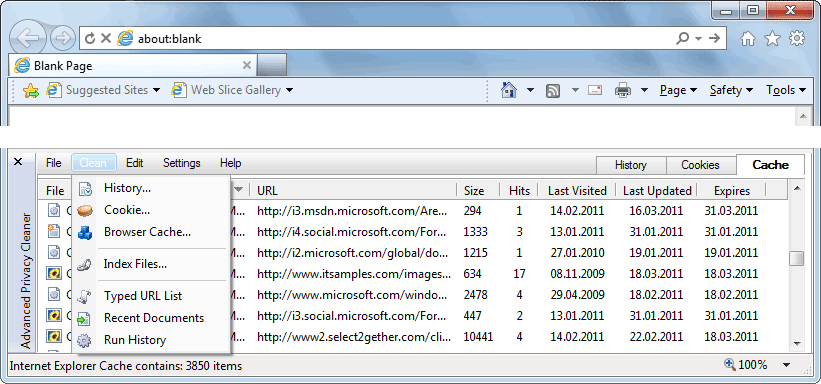This screenshot has height=384, width=821.
Task: Click the Index Files icon
Action: [x=84, y=266]
